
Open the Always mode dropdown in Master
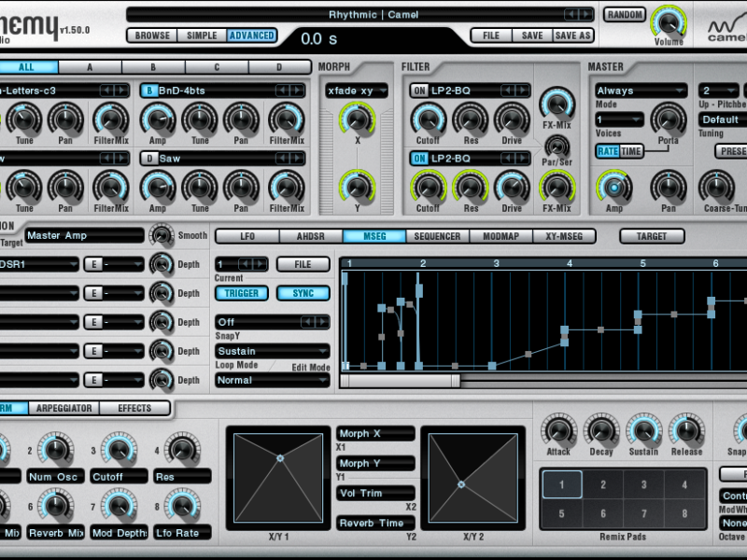click(641, 91)
